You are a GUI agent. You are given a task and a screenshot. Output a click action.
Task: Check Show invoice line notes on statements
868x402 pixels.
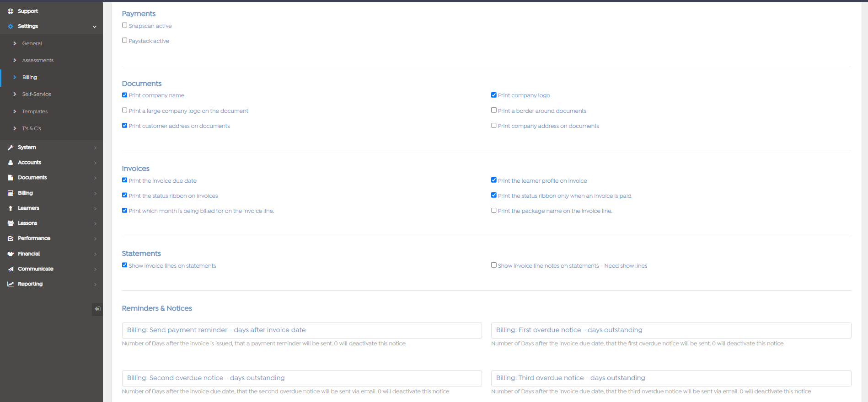click(494, 265)
